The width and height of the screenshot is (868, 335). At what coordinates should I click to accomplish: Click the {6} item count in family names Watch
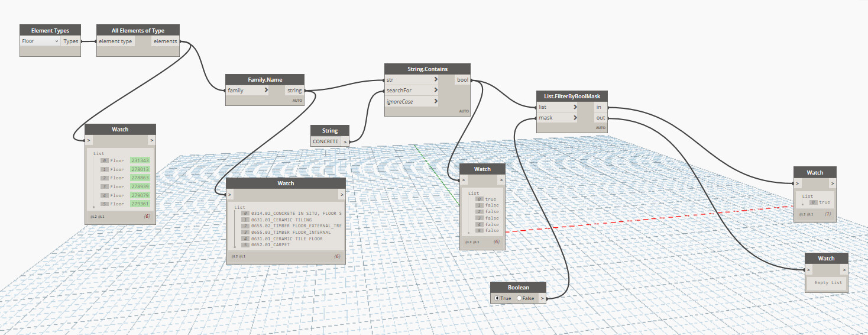(x=337, y=256)
